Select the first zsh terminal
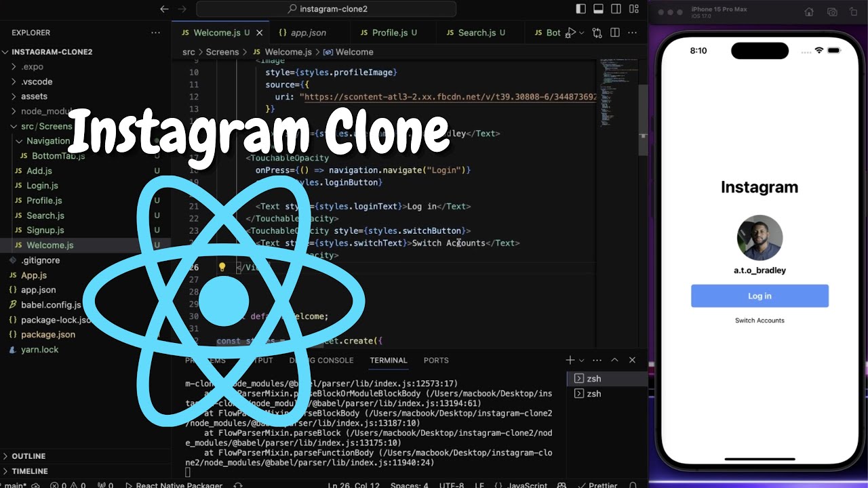The height and width of the screenshot is (488, 868). (607, 379)
